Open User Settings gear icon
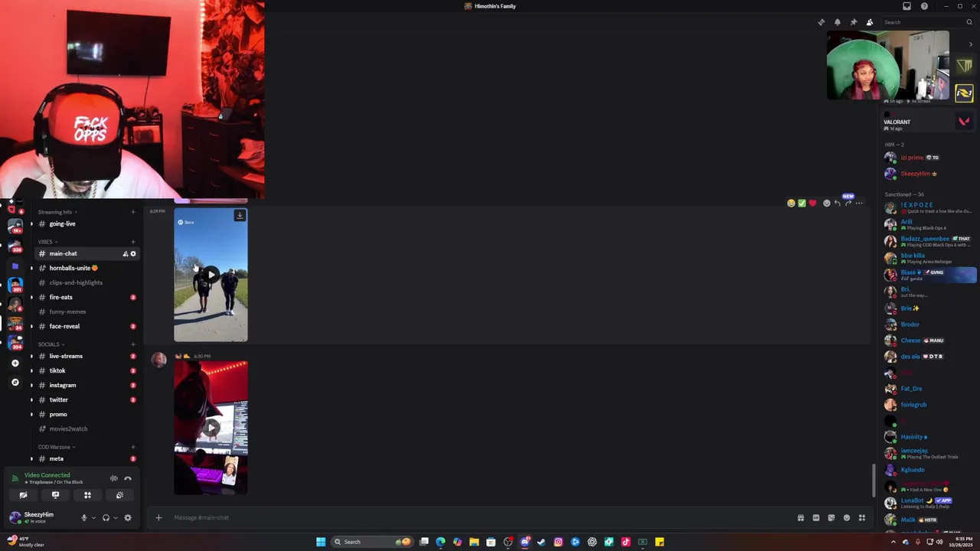 128,517
